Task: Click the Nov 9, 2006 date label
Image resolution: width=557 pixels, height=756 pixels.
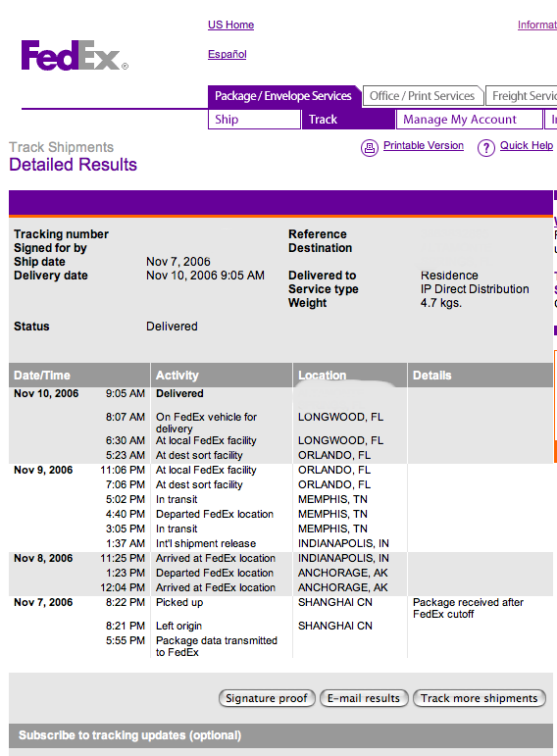Action: pyautogui.click(x=43, y=470)
